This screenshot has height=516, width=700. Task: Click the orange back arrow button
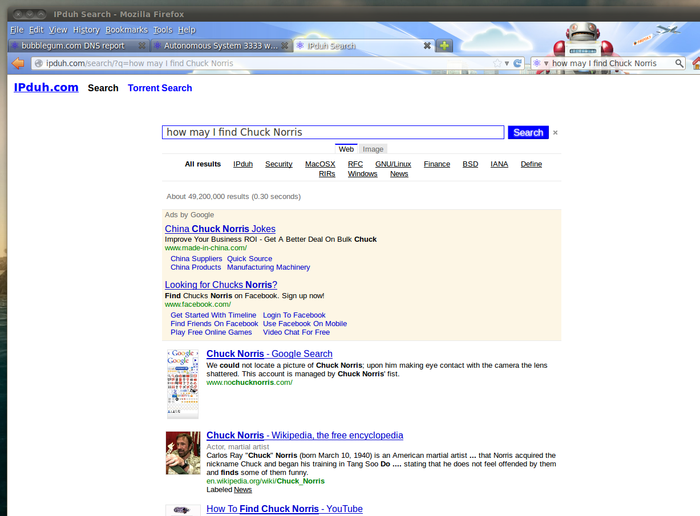click(x=18, y=63)
